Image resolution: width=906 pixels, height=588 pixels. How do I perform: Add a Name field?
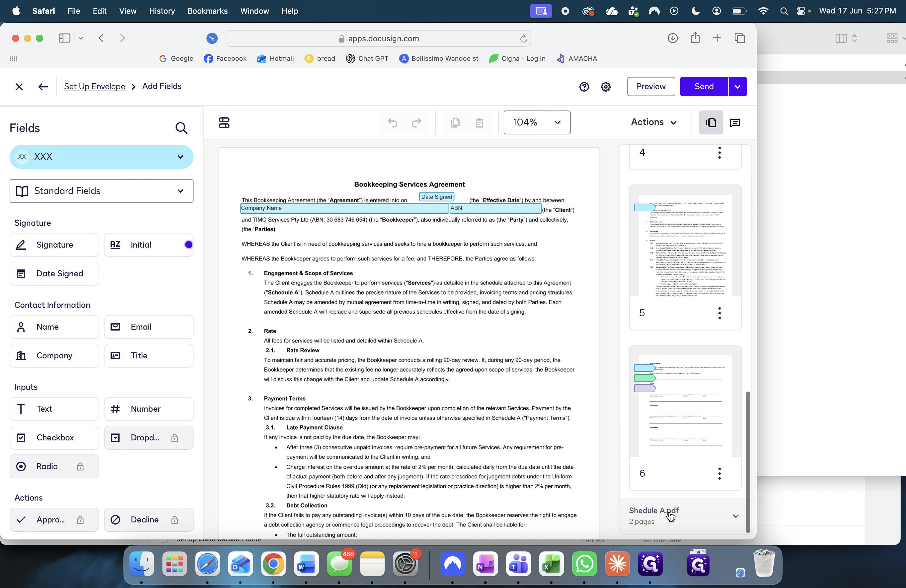[54, 327]
